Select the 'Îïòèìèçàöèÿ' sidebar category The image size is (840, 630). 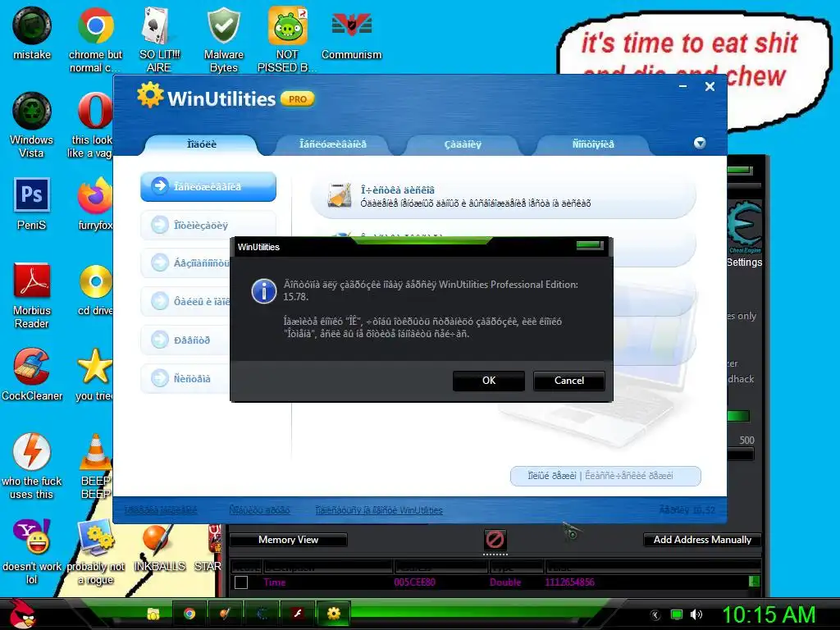click(x=208, y=225)
